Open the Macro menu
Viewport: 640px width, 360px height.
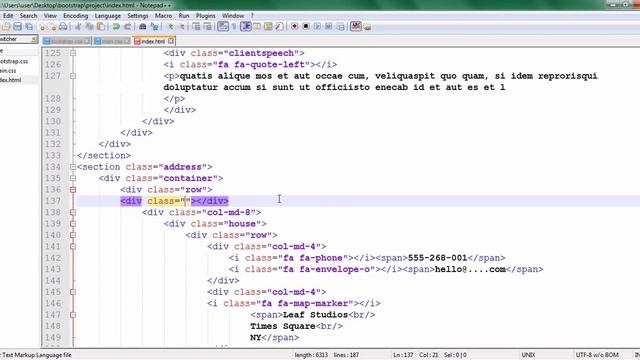pos(163,16)
